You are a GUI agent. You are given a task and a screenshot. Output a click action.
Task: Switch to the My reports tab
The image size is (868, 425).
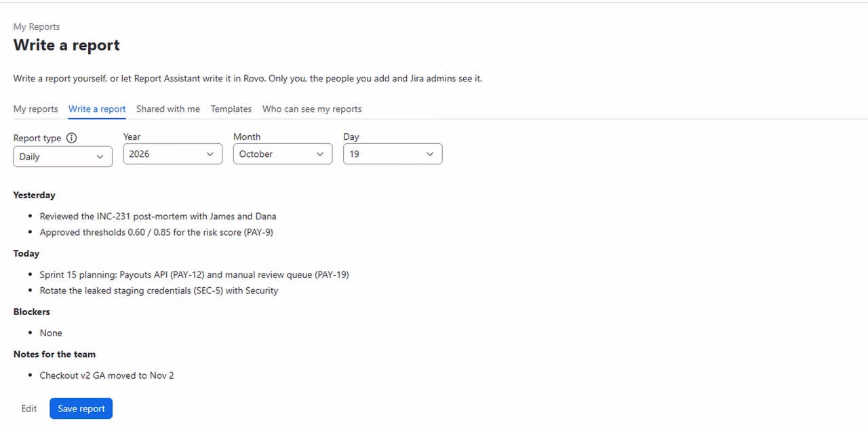[x=36, y=109]
